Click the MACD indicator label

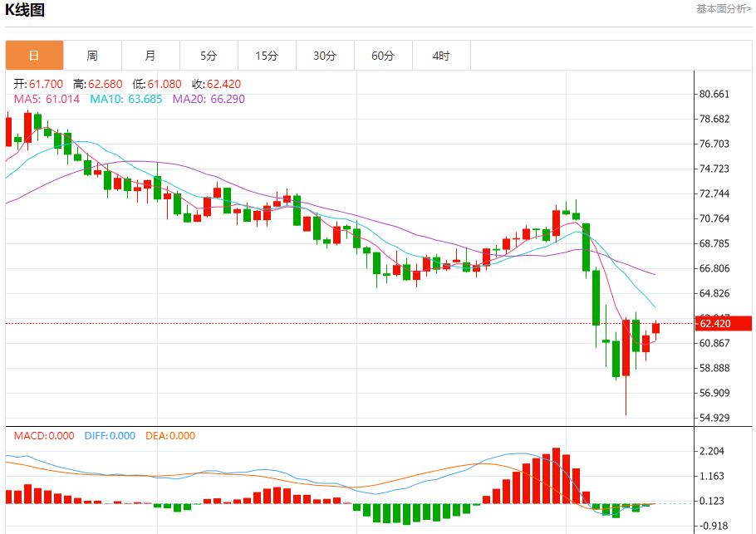pyautogui.click(x=40, y=435)
